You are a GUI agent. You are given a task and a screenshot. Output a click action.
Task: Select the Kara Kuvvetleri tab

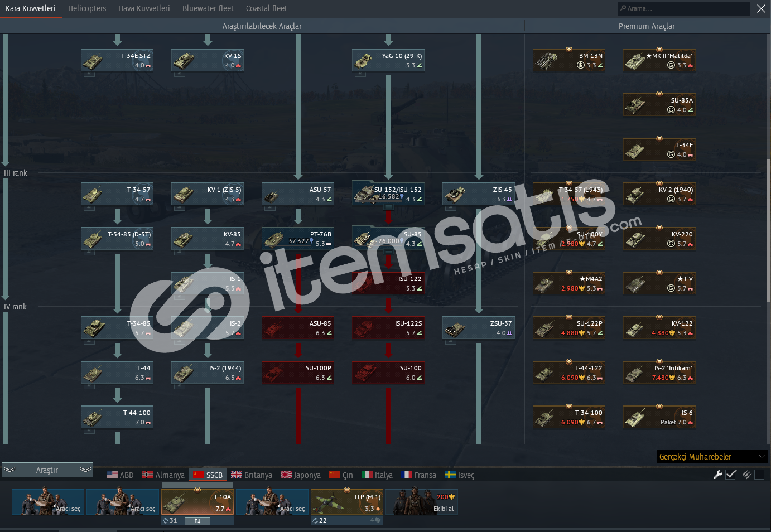coord(31,8)
